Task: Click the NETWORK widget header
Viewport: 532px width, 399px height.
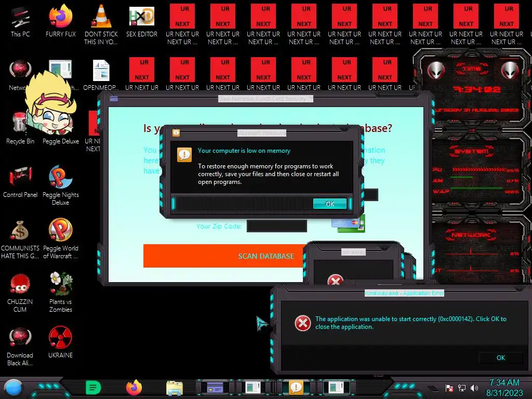Action: coord(471,234)
